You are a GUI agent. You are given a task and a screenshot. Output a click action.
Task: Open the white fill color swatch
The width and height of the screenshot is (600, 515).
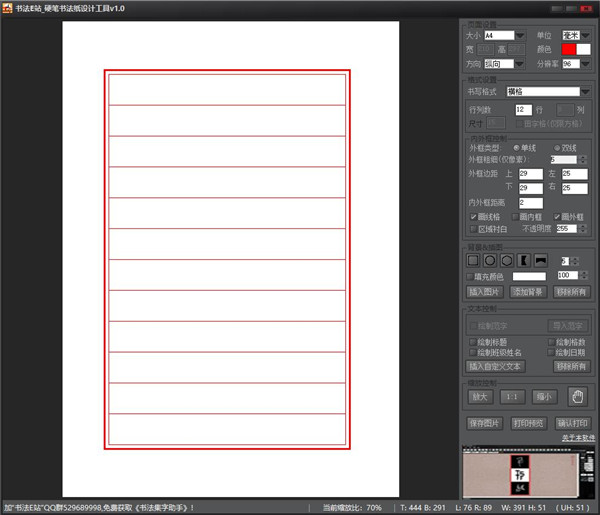click(529, 276)
